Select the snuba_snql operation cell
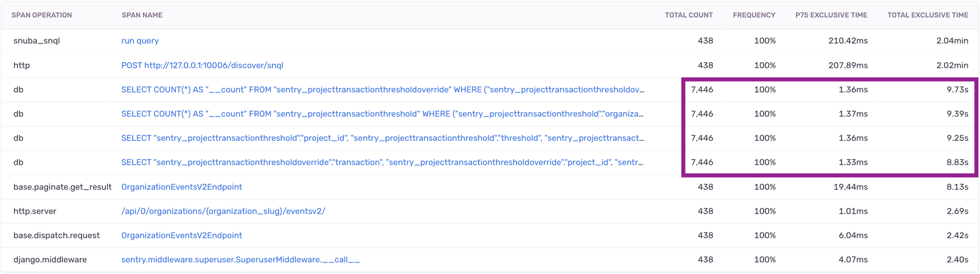980x274 pixels. (x=36, y=41)
